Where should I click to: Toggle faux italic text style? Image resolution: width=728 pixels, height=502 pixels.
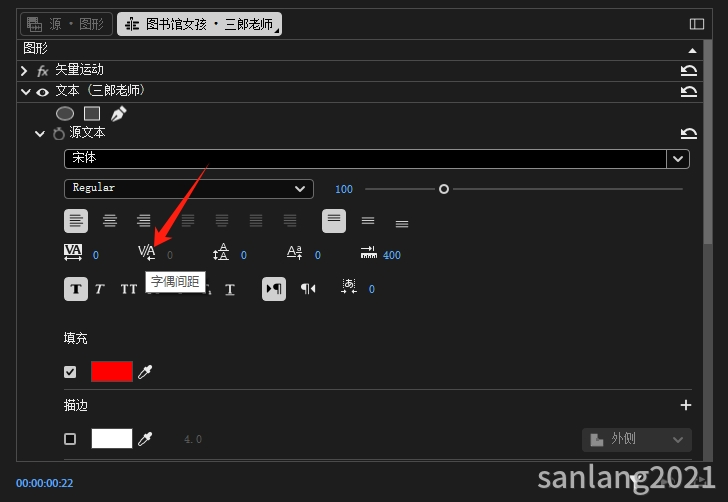(x=100, y=289)
